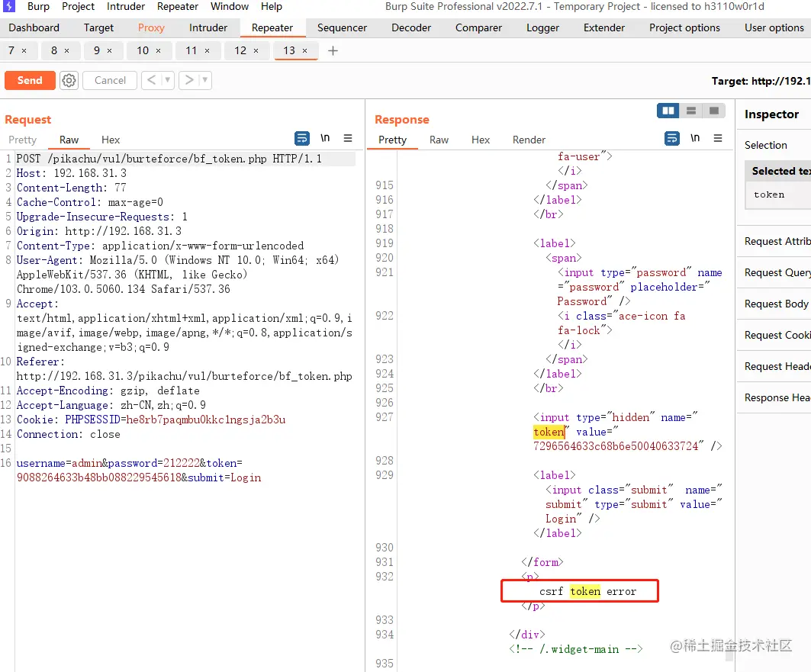Image resolution: width=811 pixels, height=672 pixels.
Task: Open the Burp menu
Action: (38, 6)
